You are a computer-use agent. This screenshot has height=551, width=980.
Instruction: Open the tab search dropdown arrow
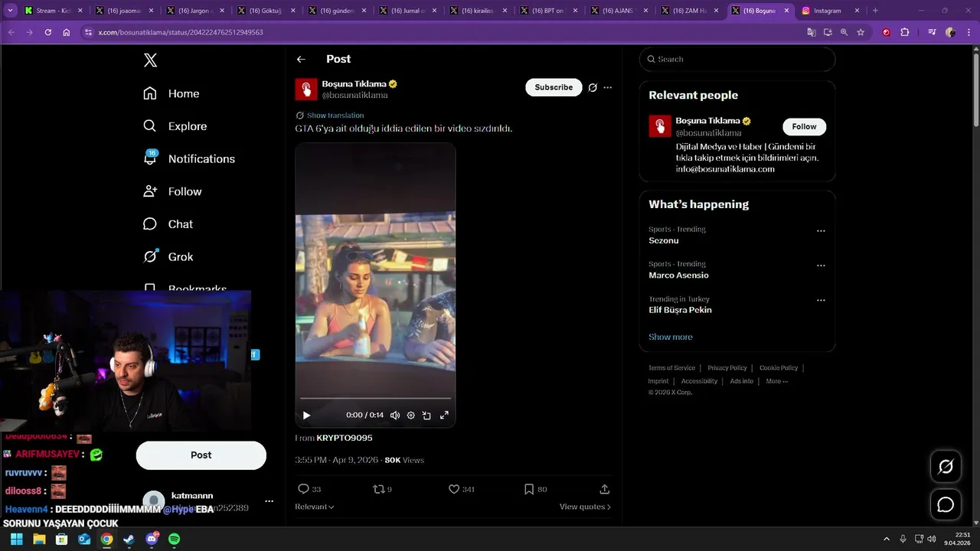pos(10,11)
